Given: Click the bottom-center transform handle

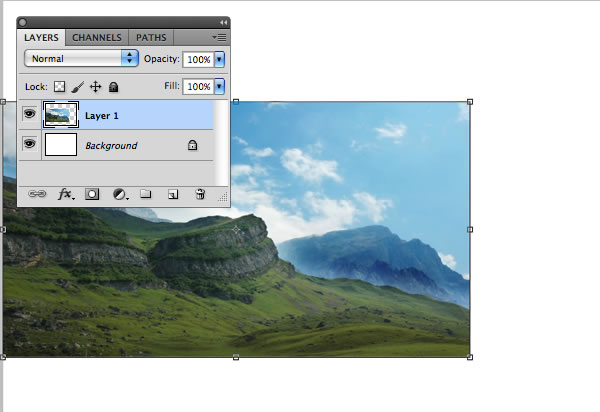Looking at the screenshot, I should (236, 357).
